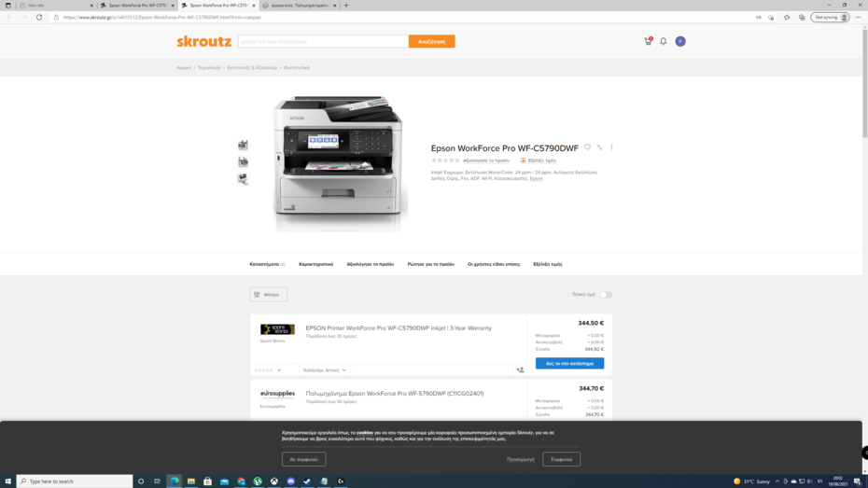Select the first printer thumbnail image
The height and width of the screenshot is (488, 868).
(x=243, y=145)
